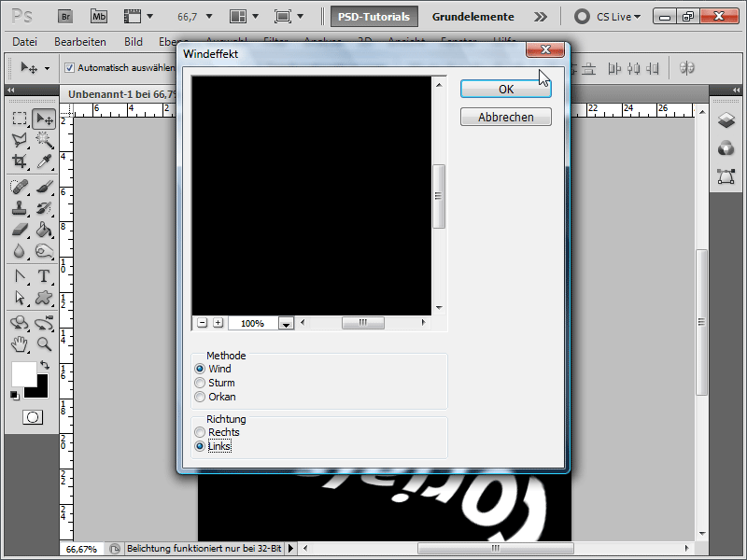747x560 pixels.
Task: Select the Eyedropper tool
Action: click(x=44, y=161)
